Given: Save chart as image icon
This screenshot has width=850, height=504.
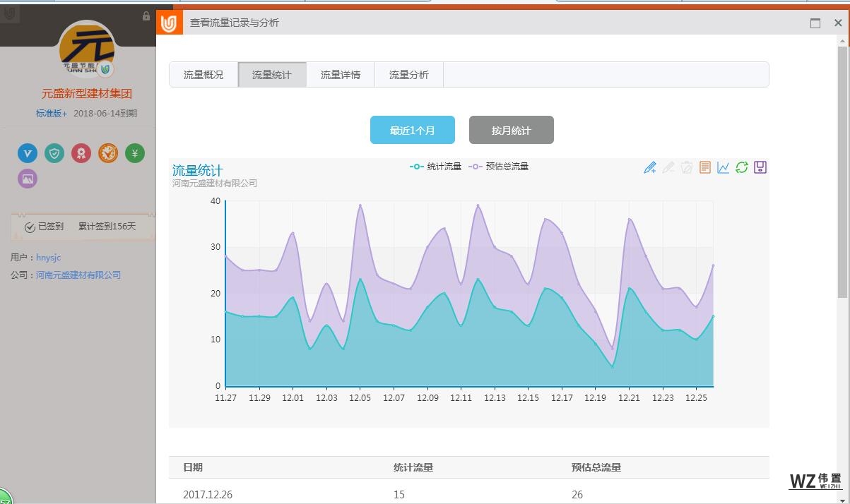Looking at the screenshot, I should click(x=760, y=167).
